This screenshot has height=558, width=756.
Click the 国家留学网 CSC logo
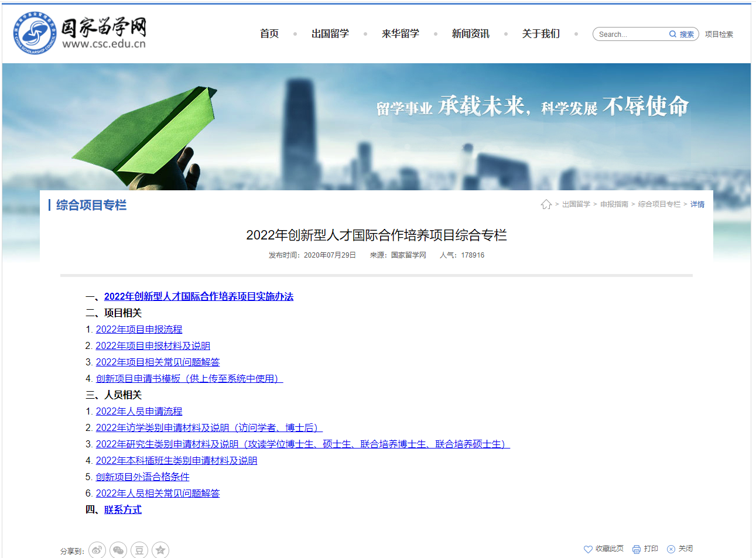coord(80,33)
